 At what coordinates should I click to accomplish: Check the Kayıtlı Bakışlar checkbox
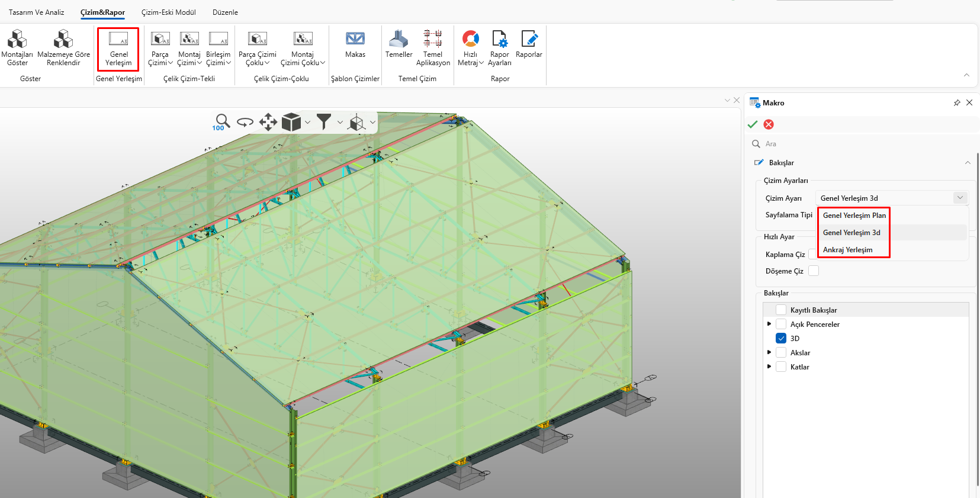pyautogui.click(x=781, y=310)
